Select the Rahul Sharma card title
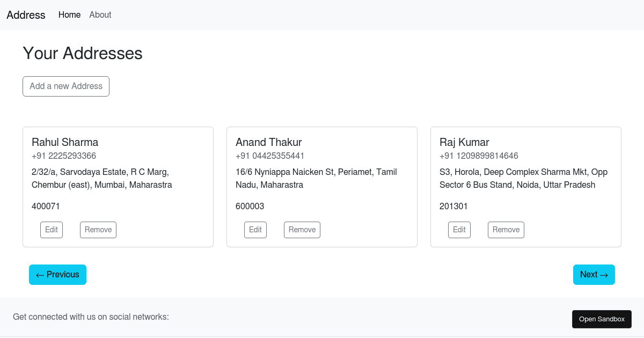This screenshot has width=644, height=338. 65,142
